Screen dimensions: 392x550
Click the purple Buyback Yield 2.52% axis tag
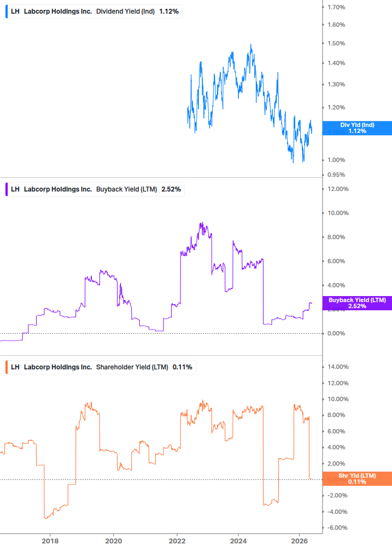pyautogui.click(x=357, y=303)
